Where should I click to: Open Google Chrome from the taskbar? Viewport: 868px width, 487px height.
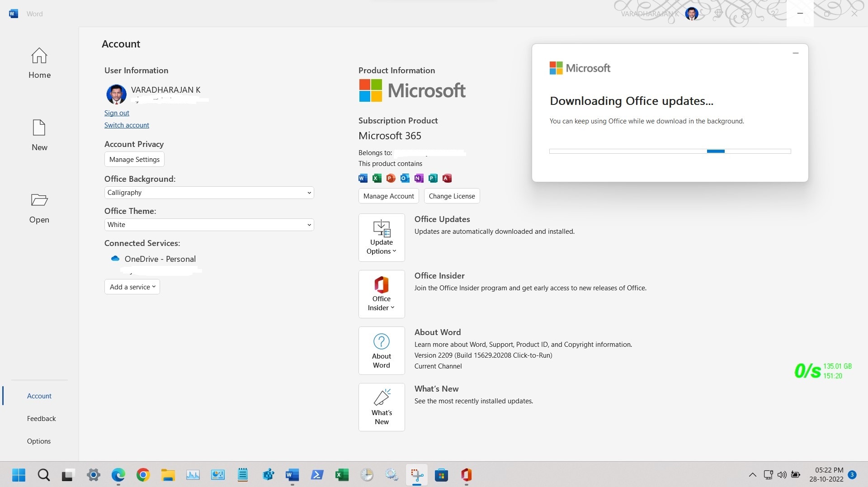143,475
